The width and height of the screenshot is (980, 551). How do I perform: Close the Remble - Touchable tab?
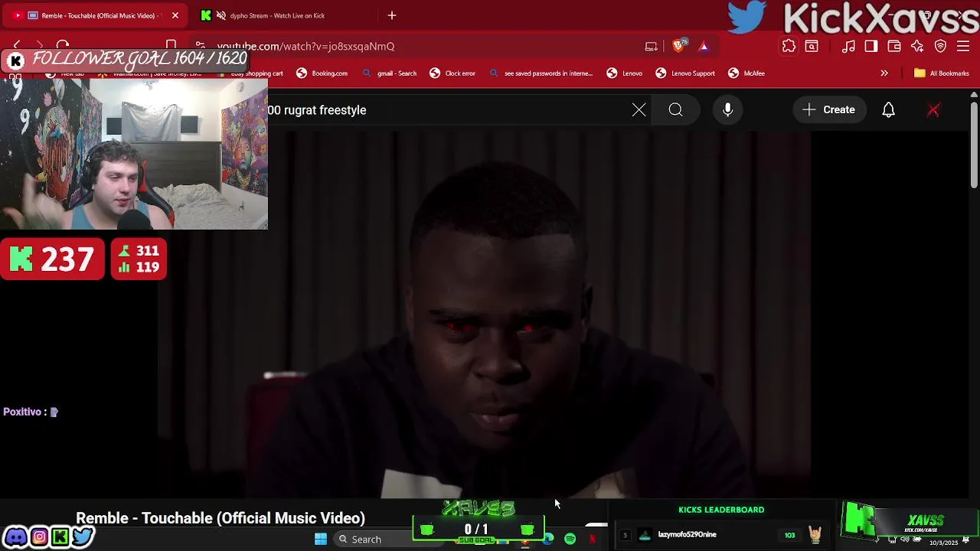coord(175,15)
